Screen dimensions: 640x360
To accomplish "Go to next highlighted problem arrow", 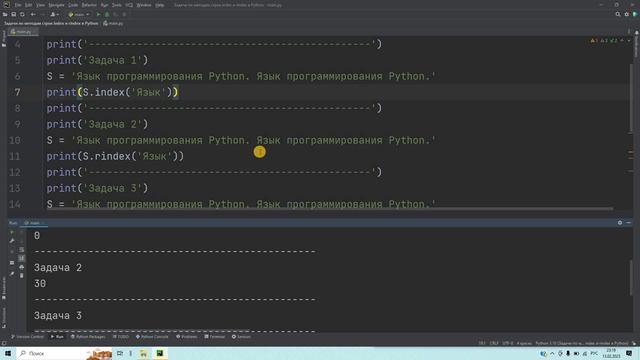I will [629, 40].
